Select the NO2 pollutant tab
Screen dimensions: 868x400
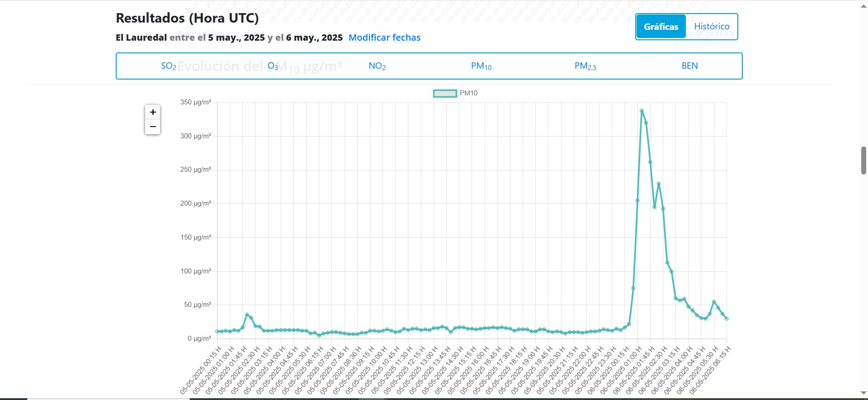(377, 66)
